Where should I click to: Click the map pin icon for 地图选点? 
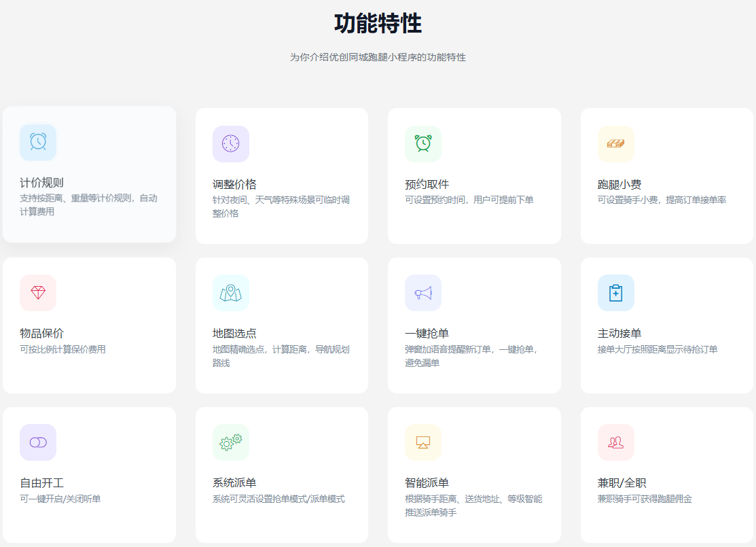click(x=231, y=293)
